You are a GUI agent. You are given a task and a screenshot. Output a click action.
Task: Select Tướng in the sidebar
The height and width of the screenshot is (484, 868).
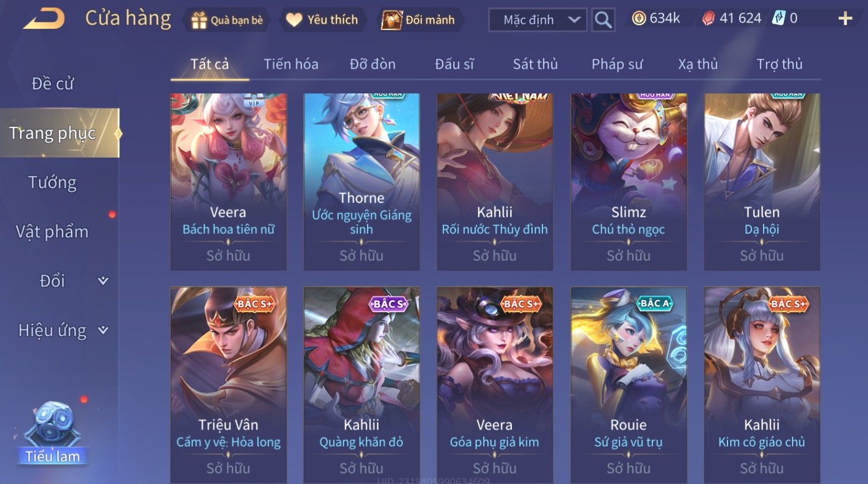(x=52, y=182)
